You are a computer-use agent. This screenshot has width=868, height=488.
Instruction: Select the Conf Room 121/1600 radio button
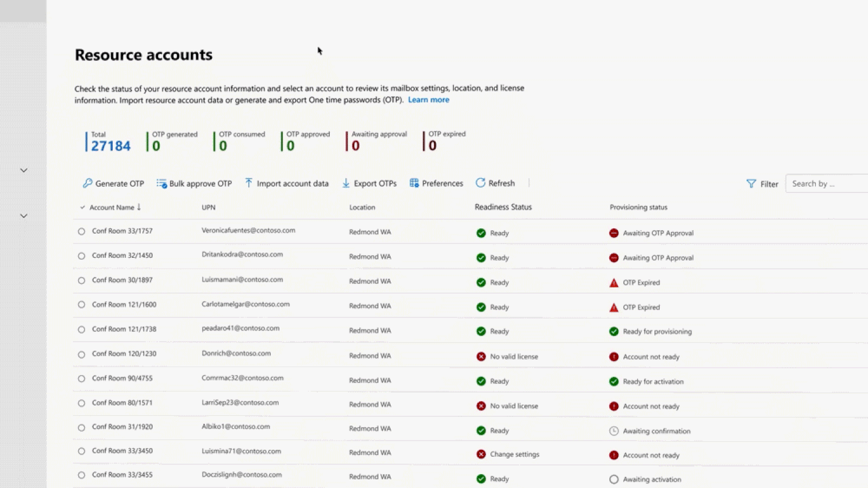[82, 305]
